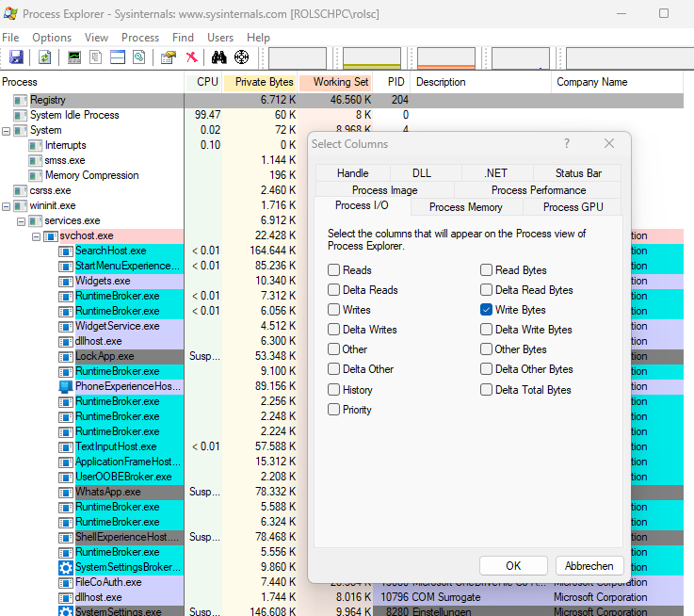The width and height of the screenshot is (694, 616).
Task: Enable the History checkbox
Action: tap(333, 390)
